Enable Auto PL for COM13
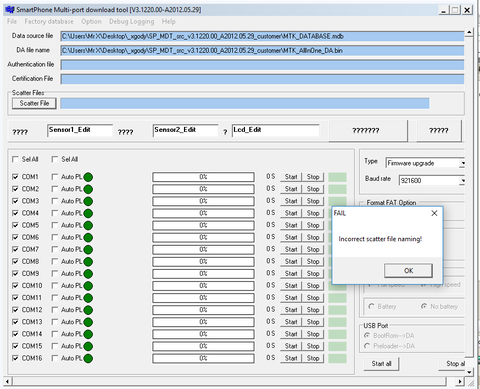Image resolution: width=480 pixels, height=389 pixels. click(55, 322)
